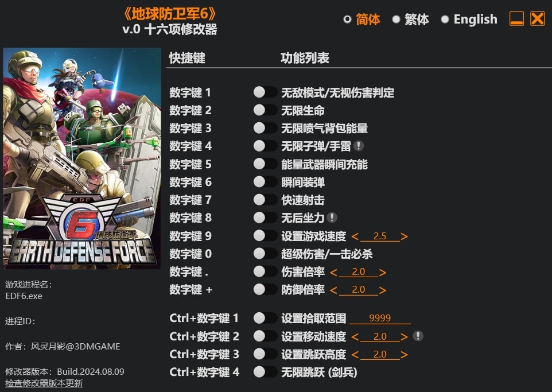Toggle 无敌模式/无视伤害判定 switch
The width and height of the screenshot is (552, 392).
tap(265, 92)
